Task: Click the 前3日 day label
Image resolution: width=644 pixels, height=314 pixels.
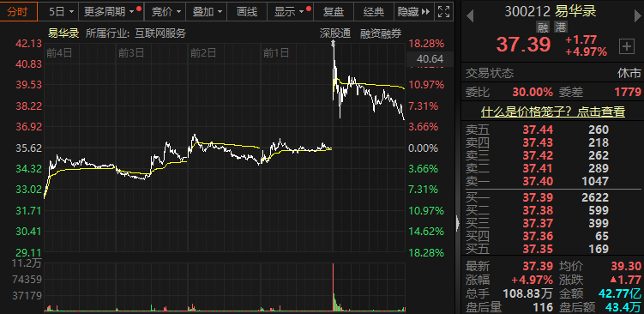Action: (131, 52)
